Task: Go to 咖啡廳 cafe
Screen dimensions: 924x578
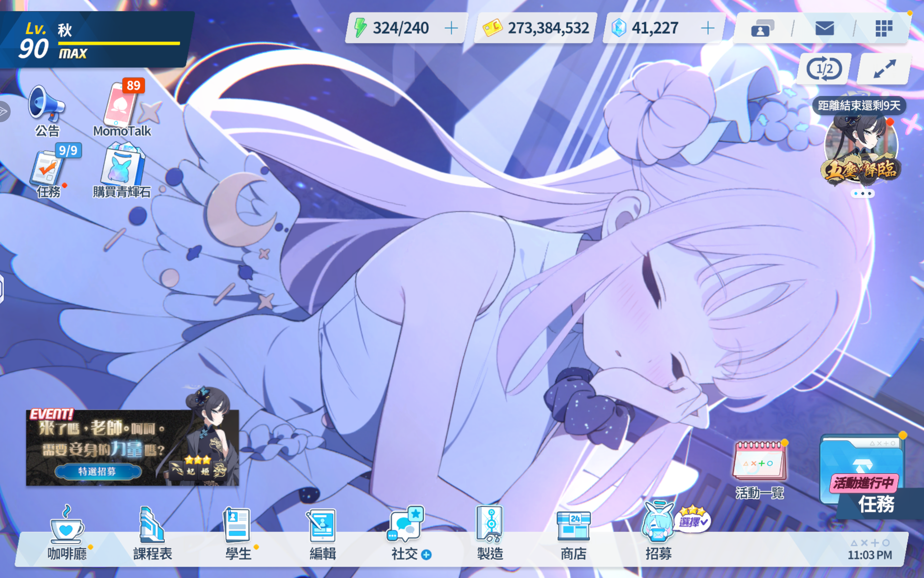Action: click(x=67, y=533)
